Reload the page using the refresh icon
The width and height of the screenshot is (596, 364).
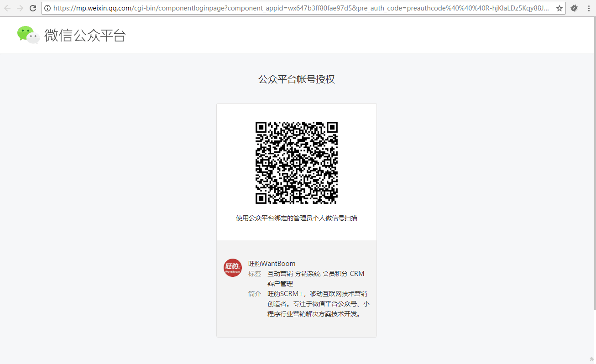(x=33, y=8)
